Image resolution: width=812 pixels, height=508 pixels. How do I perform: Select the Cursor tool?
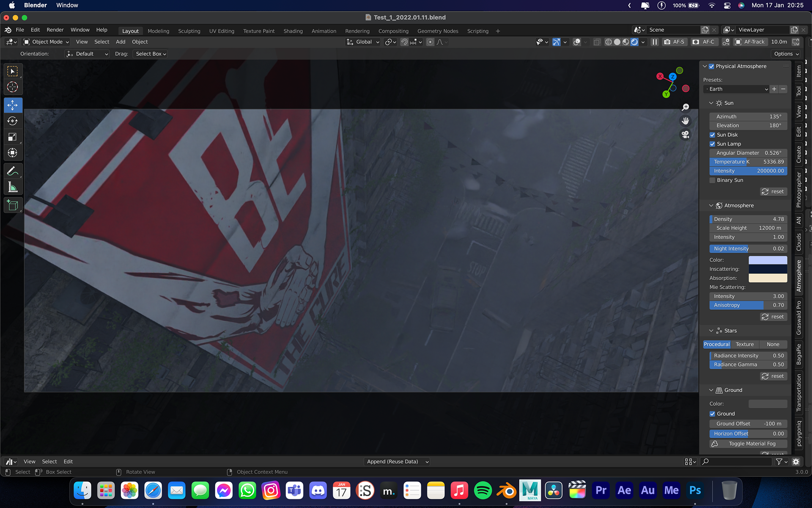pyautogui.click(x=13, y=87)
